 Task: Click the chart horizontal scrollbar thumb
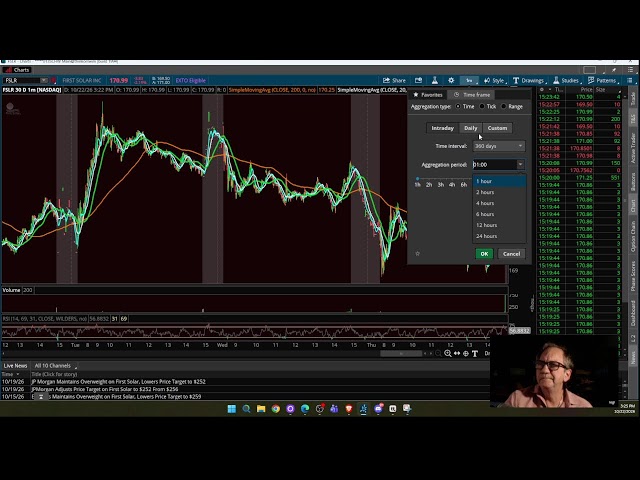tap(401, 353)
